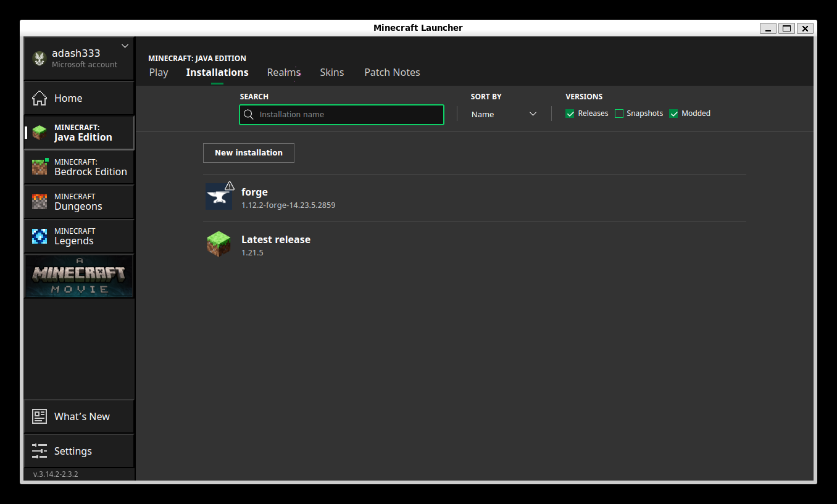Click the Bedrock Edition block icon
Viewport: 837px width, 504px height.
coord(40,167)
